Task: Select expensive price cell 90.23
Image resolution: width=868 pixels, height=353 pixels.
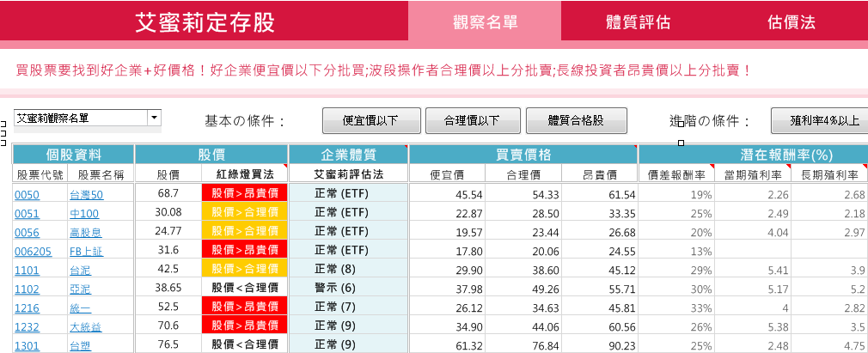Action: point(600,345)
